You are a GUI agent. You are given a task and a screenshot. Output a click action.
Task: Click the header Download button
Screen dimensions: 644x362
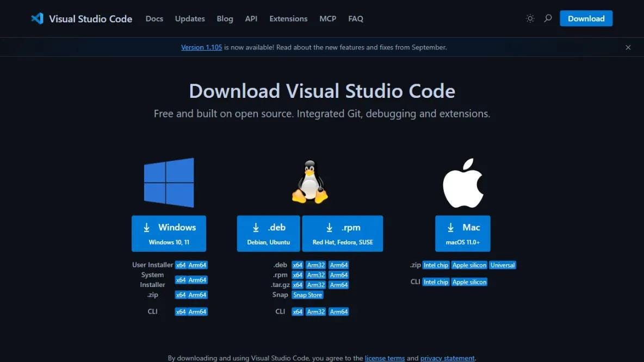coord(586,18)
